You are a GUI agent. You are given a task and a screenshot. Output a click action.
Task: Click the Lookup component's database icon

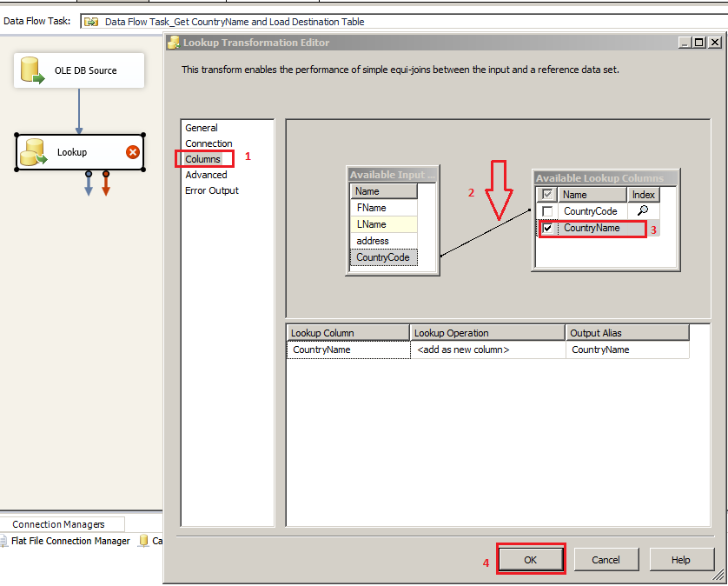click(32, 151)
